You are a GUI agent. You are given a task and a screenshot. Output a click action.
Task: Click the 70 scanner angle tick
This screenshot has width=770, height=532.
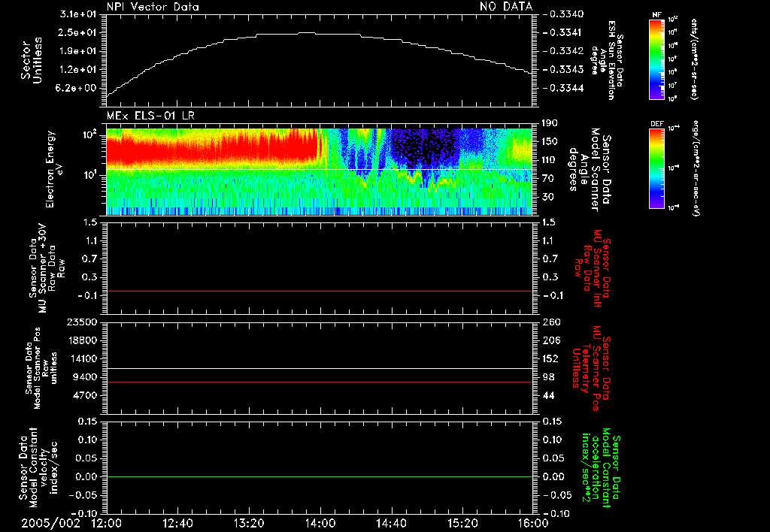click(549, 179)
